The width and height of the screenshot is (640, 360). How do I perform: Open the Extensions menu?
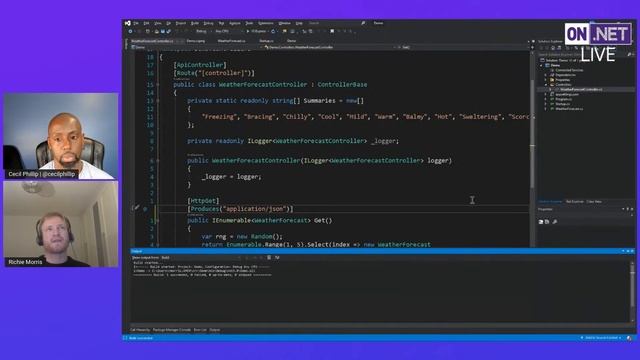point(265,23)
